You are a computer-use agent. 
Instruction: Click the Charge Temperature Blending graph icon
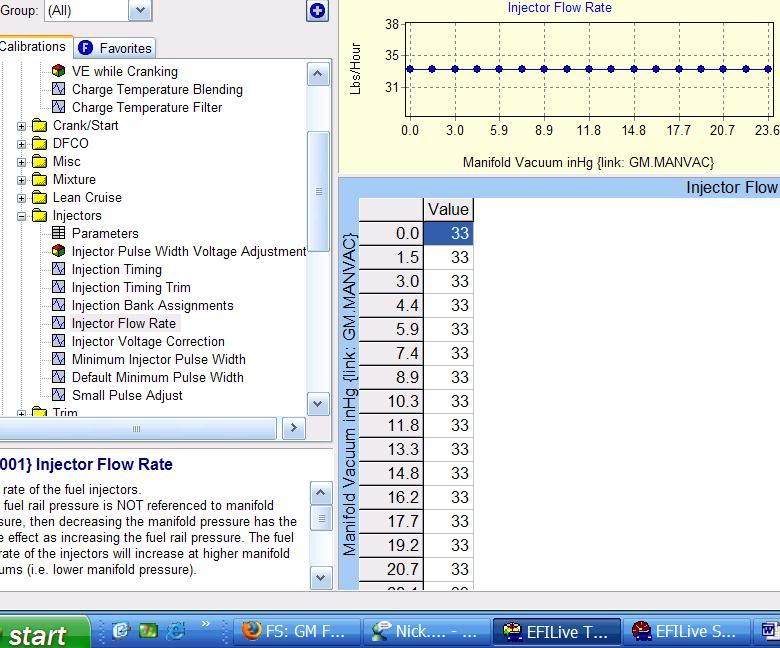pyautogui.click(x=59, y=89)
